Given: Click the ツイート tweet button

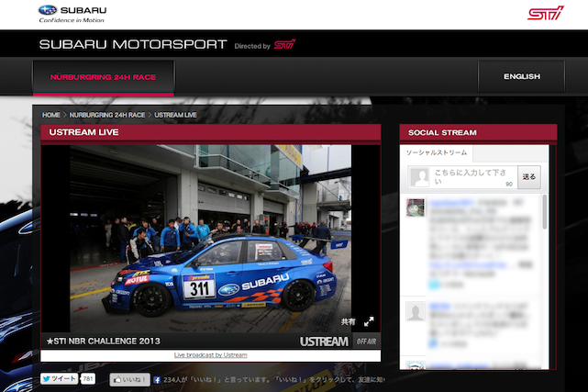Looking at the screenshot, I should click(59, 378).
